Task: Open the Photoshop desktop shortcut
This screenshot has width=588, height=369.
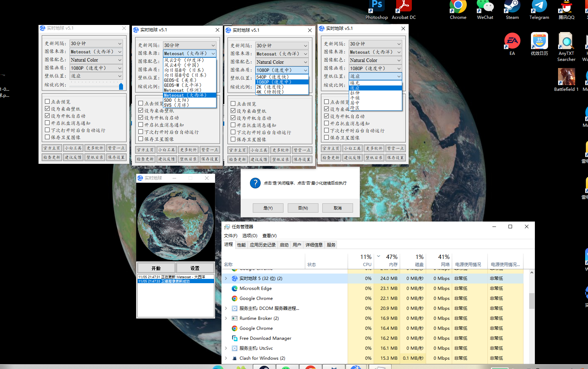Action: point(377,7)
